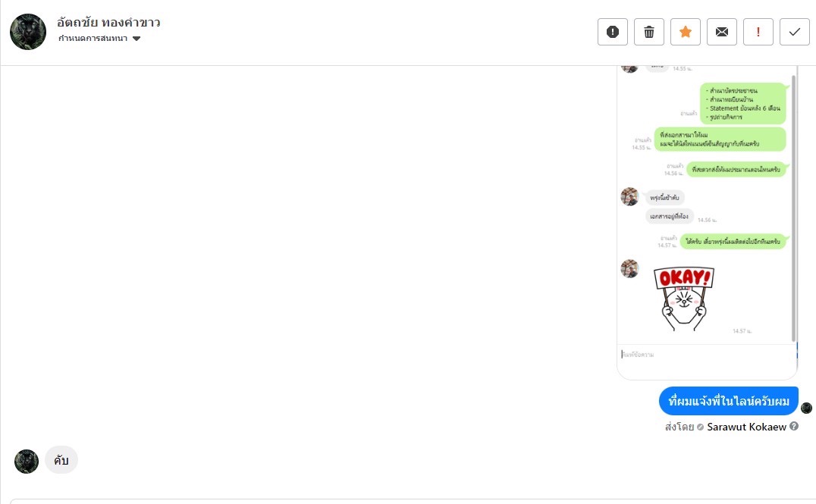This screenshot has width=816, height=504.
Task: Click the small badge before Sarawut Kokaew
Action: 701,427
